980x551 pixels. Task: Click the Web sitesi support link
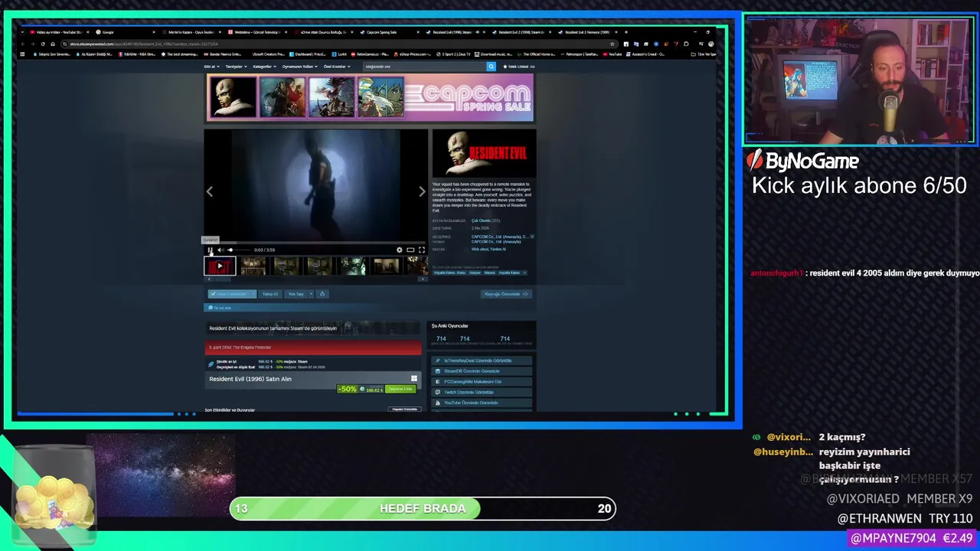tap(479, 249)
